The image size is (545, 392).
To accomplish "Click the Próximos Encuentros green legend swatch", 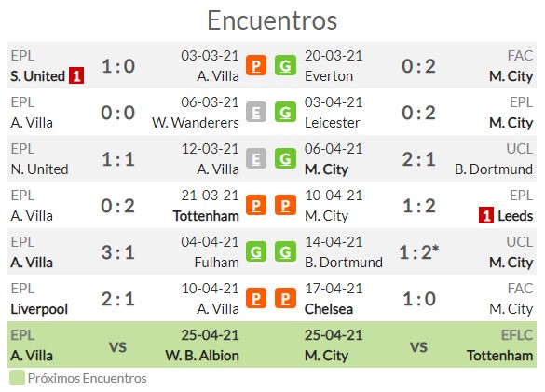I will (17, 378).
